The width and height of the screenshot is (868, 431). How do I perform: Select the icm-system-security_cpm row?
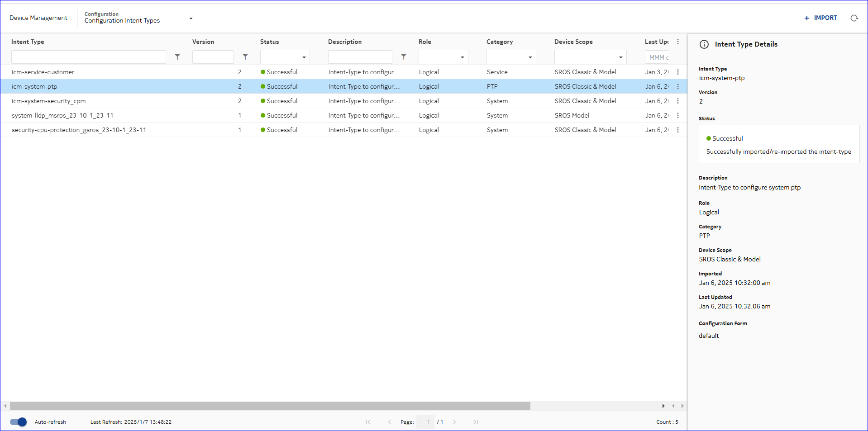[49, 101]
